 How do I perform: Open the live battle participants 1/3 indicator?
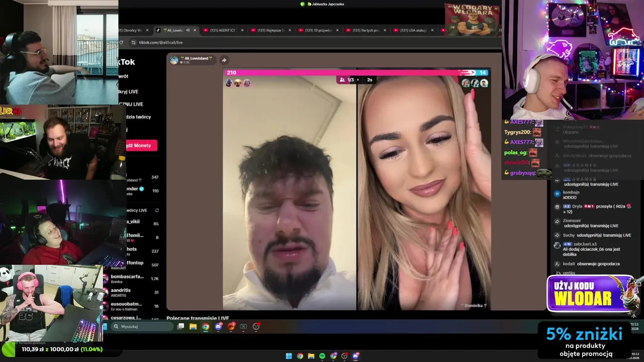point(347,80)
